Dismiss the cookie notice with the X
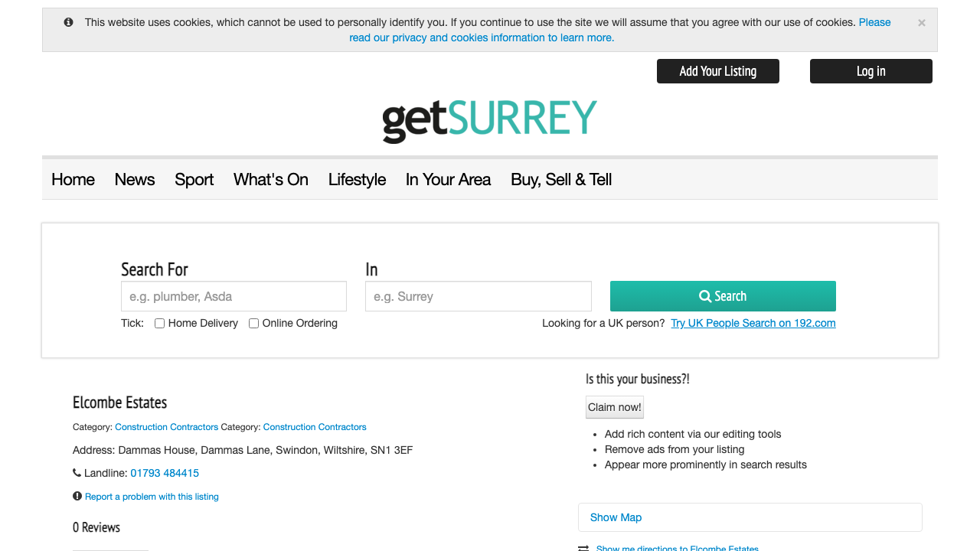The image size is (980, 551). (x=922, y=23)
